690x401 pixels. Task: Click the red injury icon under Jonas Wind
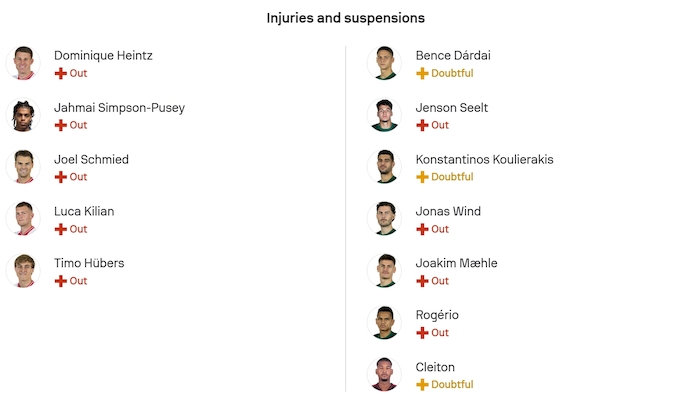tap(422, 229)
